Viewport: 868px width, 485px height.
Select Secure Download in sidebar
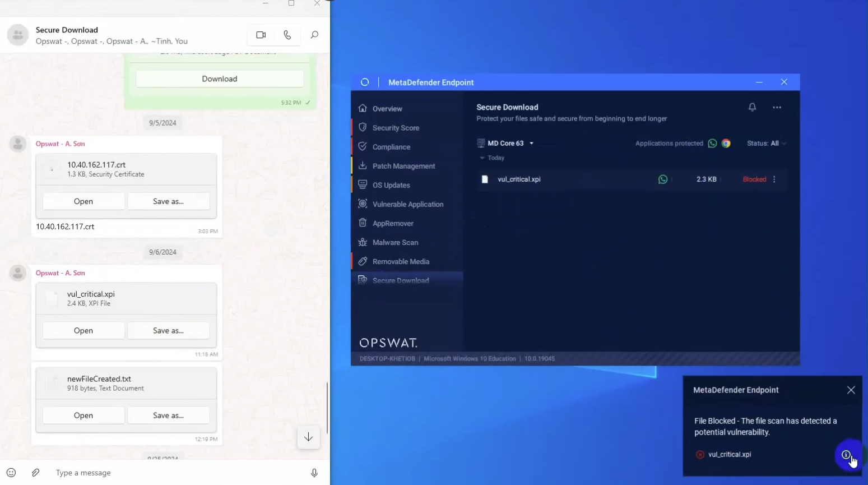(x=407, y=280)
